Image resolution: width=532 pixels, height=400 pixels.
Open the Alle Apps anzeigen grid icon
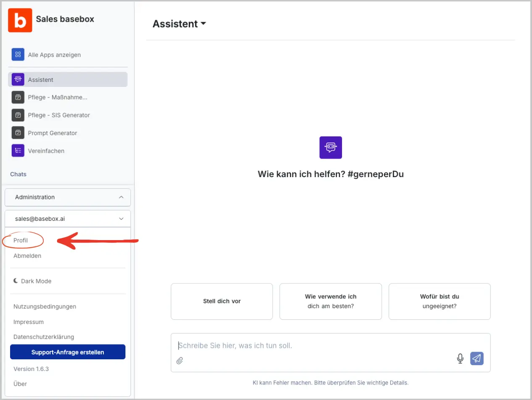click(x=18, y=55)
